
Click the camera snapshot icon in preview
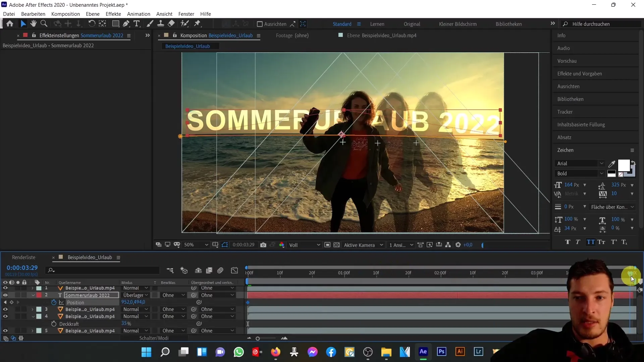264,245
